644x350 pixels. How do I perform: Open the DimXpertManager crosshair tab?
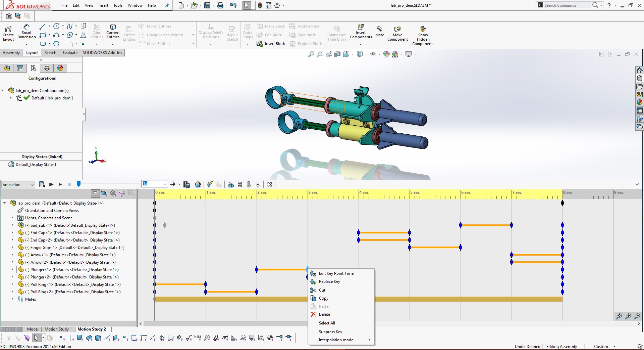[x=47, y=68]
